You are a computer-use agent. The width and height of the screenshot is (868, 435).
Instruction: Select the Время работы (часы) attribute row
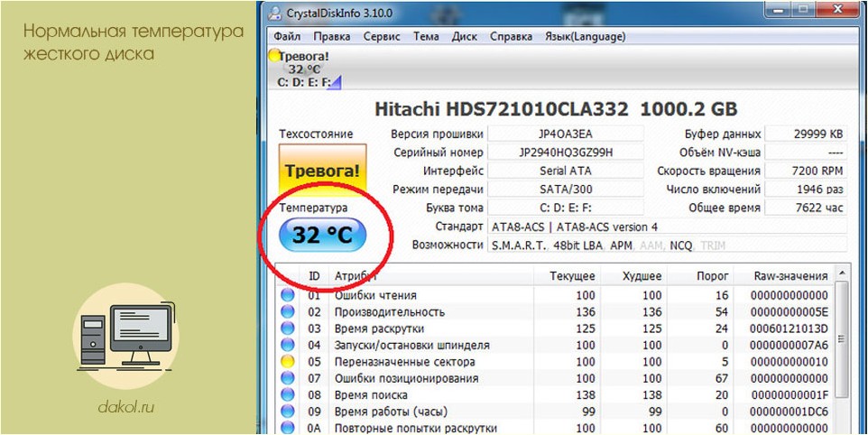click(x=554, y=412)
